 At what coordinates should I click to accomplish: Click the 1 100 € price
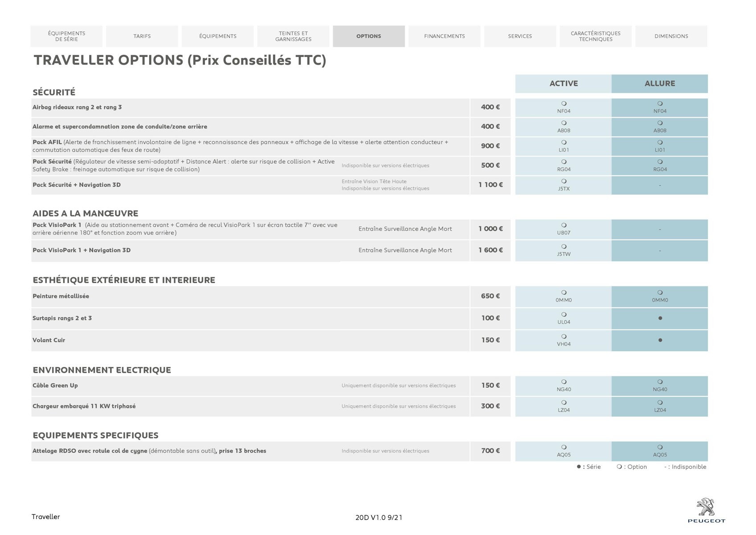tap(490, 185)
